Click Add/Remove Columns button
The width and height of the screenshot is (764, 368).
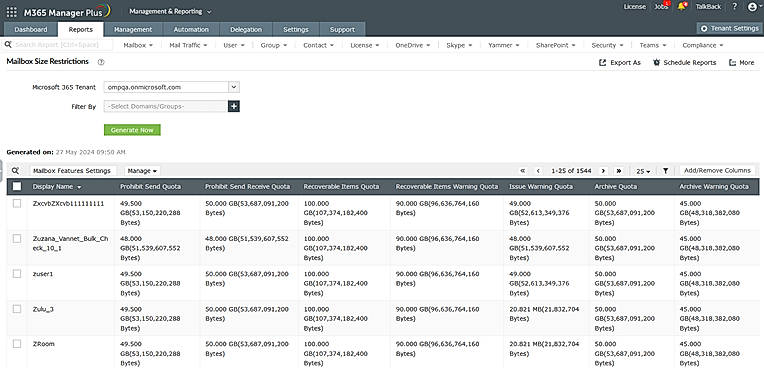coord(717,171)
